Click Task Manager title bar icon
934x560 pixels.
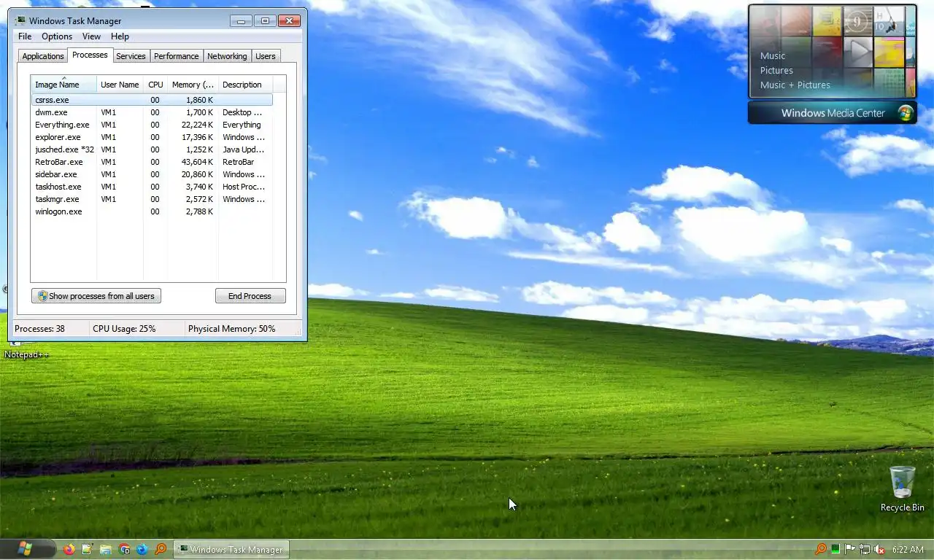point(20,20)
